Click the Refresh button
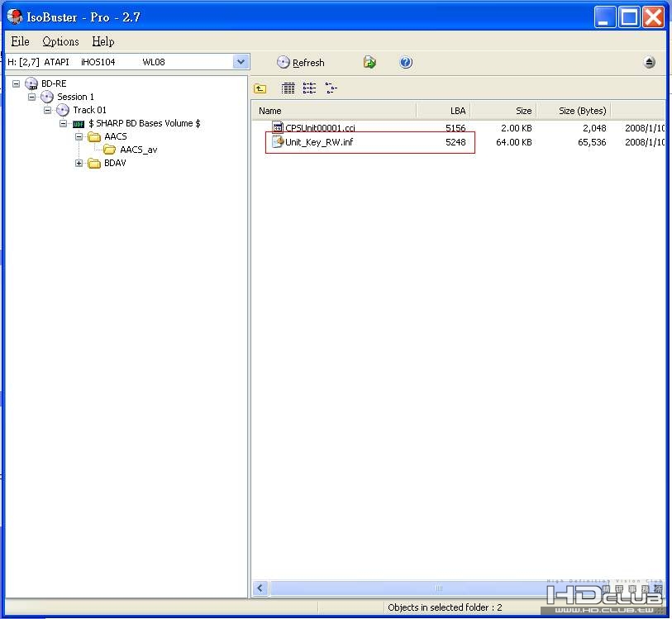The image size is (672, 619). pos(301,63)
